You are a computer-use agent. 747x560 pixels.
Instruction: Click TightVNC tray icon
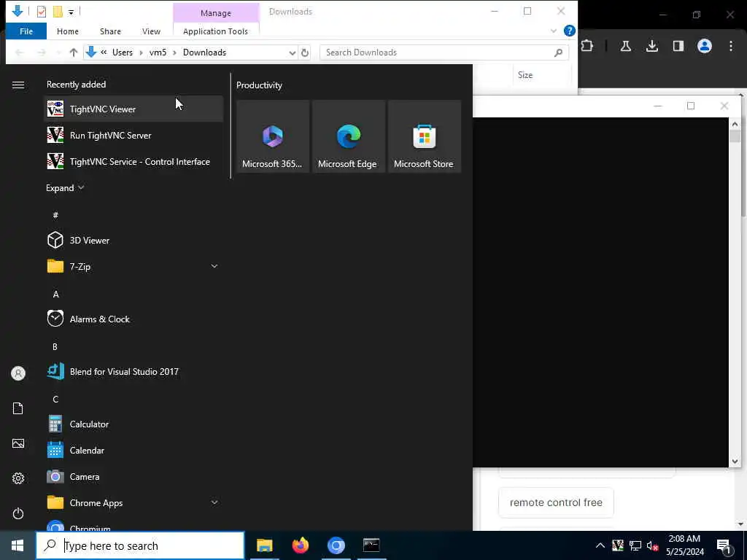(x=618, y=545)
